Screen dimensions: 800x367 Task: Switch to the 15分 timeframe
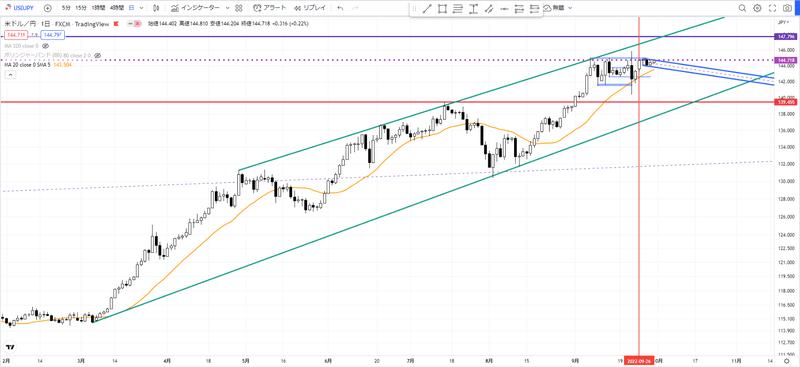[x=81, y=8]
